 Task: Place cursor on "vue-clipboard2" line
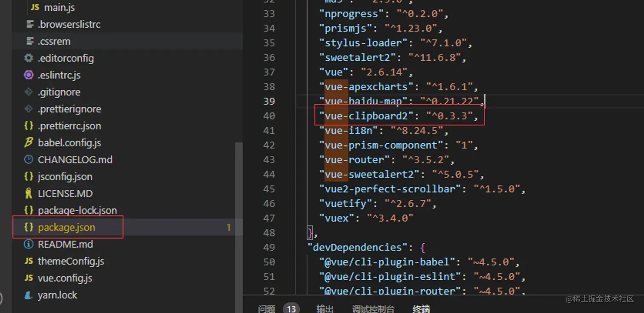coord(399,116)
